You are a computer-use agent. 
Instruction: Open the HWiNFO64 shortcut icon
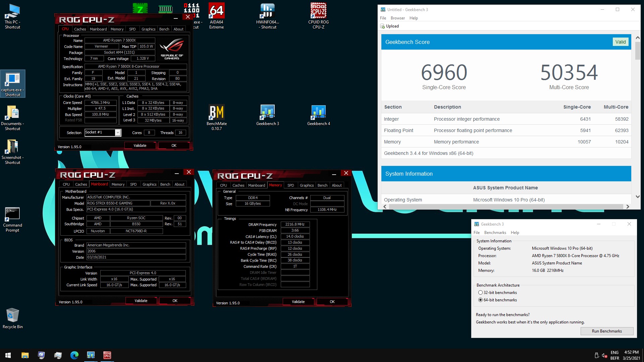268,16
